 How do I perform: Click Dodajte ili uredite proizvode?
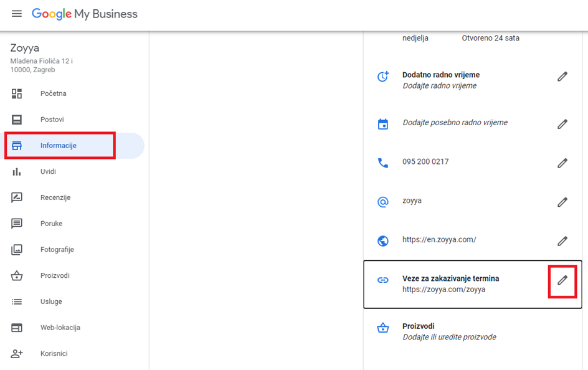pos(449,337)
